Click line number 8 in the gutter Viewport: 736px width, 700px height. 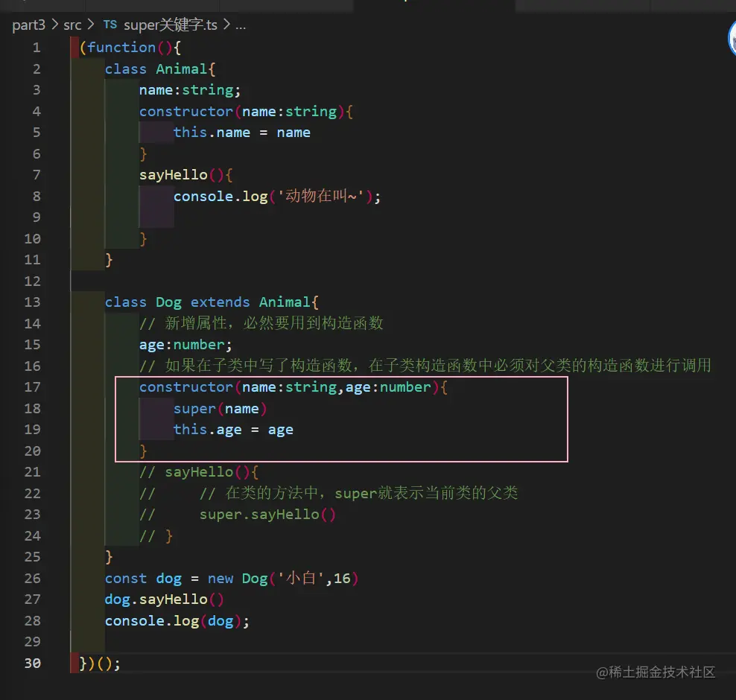click(x=37, y=196)
